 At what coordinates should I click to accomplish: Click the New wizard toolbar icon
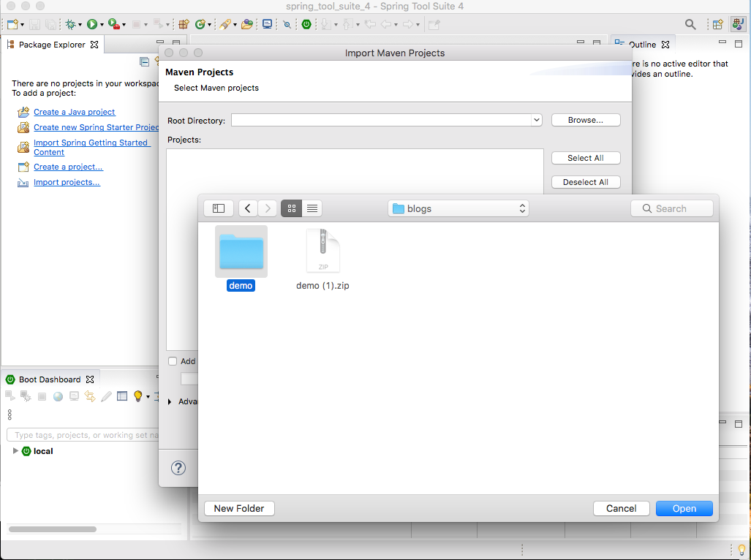pyautogui.click(x=12, y=24)
